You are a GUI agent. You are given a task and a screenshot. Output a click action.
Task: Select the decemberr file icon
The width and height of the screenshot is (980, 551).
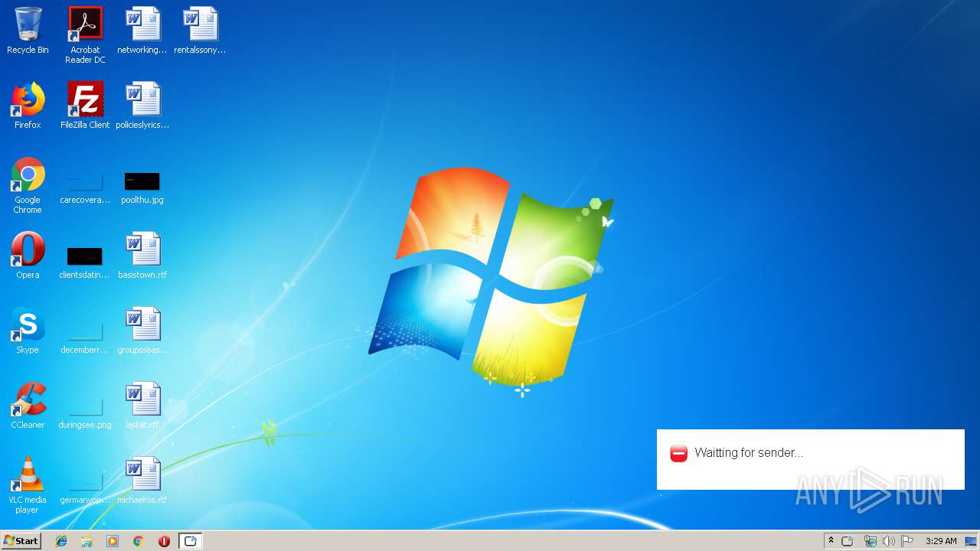tap(85, 337)
